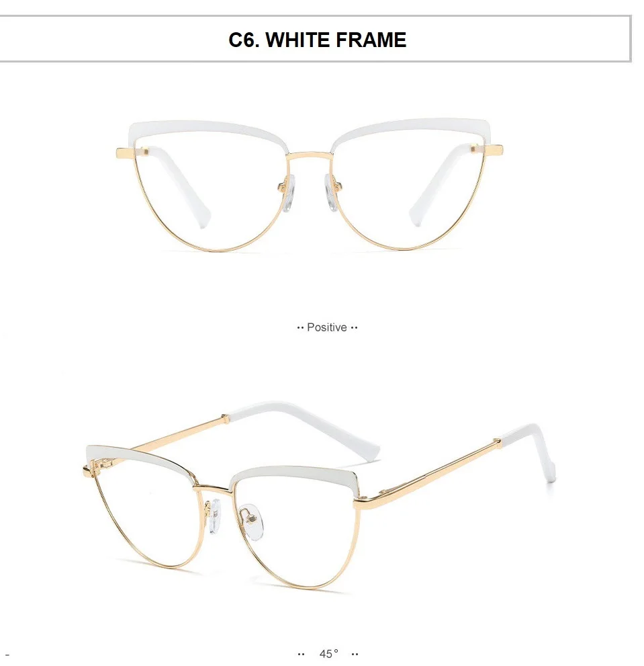Viewport: 644px width, 666px height.
Task: Click the "C6. WHITE FRAME" heading text
Action: click(x=317, y=40)
